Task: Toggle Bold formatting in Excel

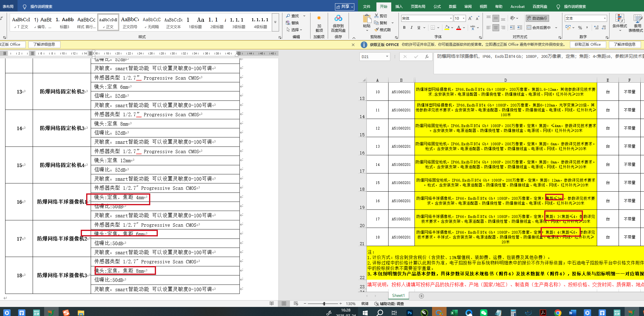Action: click(404, 28)
